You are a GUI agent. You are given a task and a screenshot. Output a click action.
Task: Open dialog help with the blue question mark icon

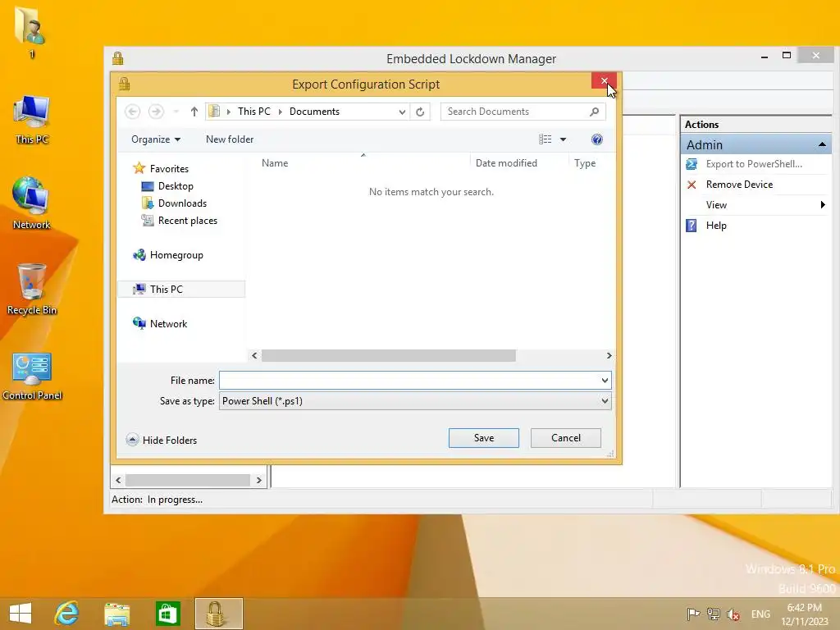click(597, 139)
